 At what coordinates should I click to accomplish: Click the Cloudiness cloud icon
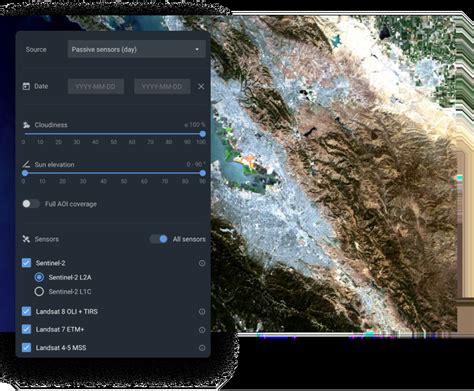26,125
